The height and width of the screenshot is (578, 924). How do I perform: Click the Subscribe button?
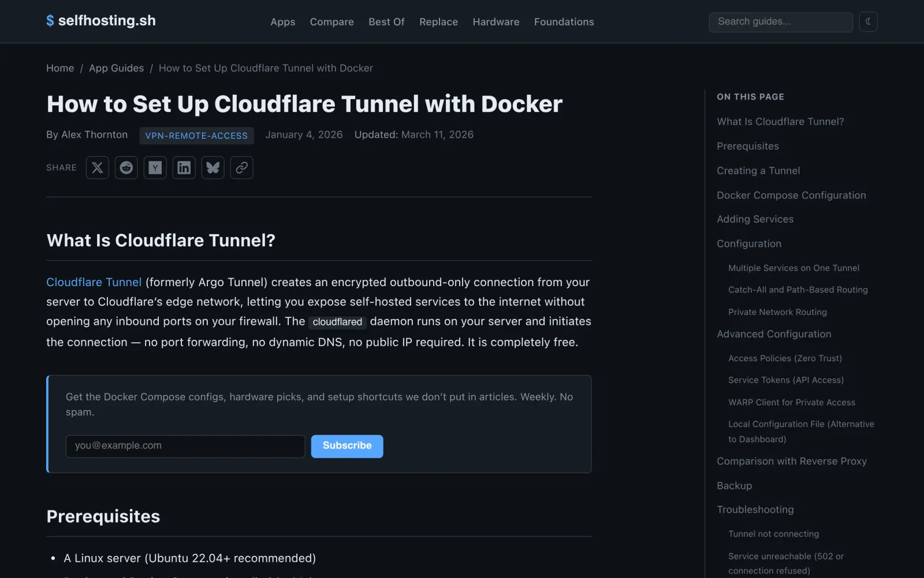tap(347, 446)
